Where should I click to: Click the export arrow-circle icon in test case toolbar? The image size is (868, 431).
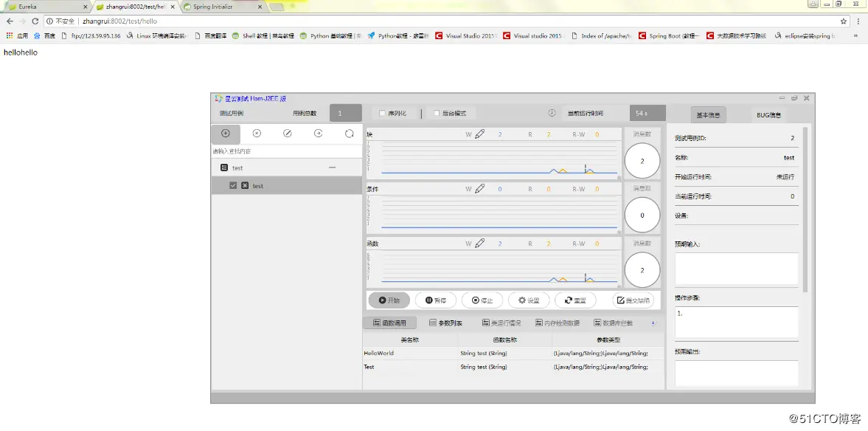pos(319,134)
